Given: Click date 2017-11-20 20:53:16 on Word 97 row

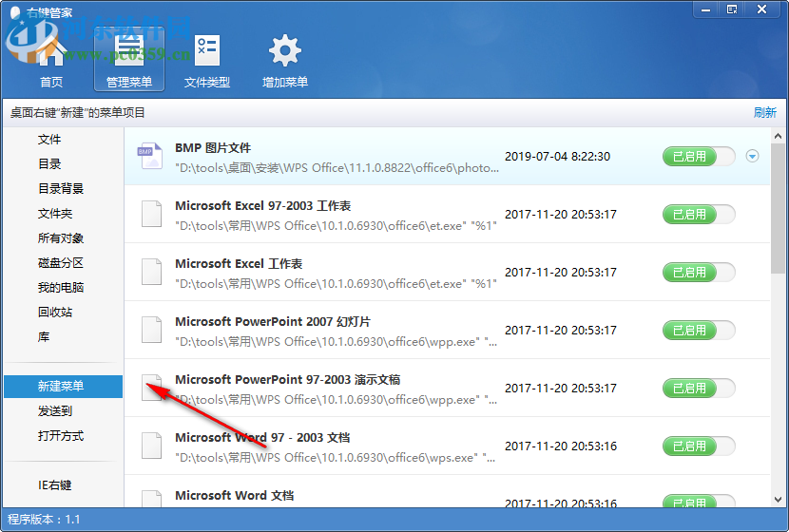Looking at the screenshot, I should point(561,446).
